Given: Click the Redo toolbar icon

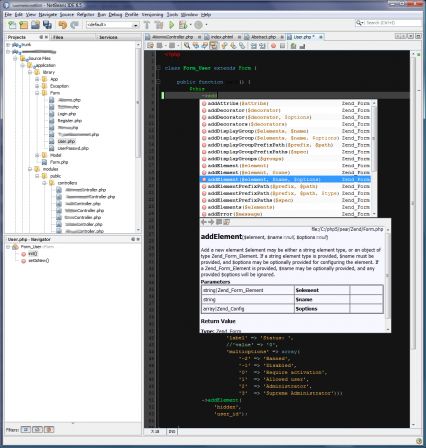Looking at the screenshot, I should click(74, 25).
